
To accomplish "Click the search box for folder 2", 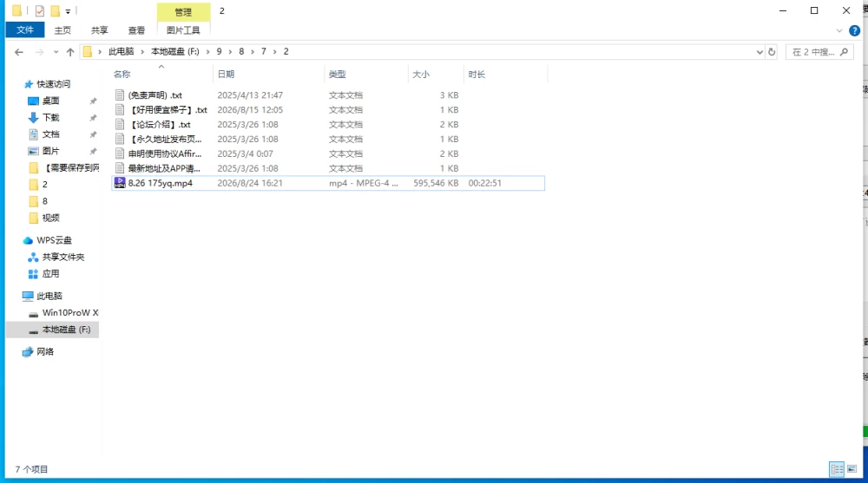I will coord(819,52).
